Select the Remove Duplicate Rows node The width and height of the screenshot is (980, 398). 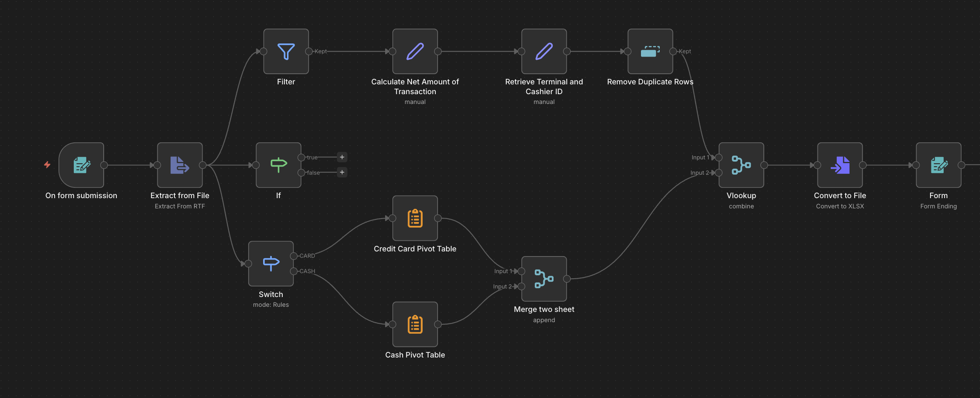point(650,52)
